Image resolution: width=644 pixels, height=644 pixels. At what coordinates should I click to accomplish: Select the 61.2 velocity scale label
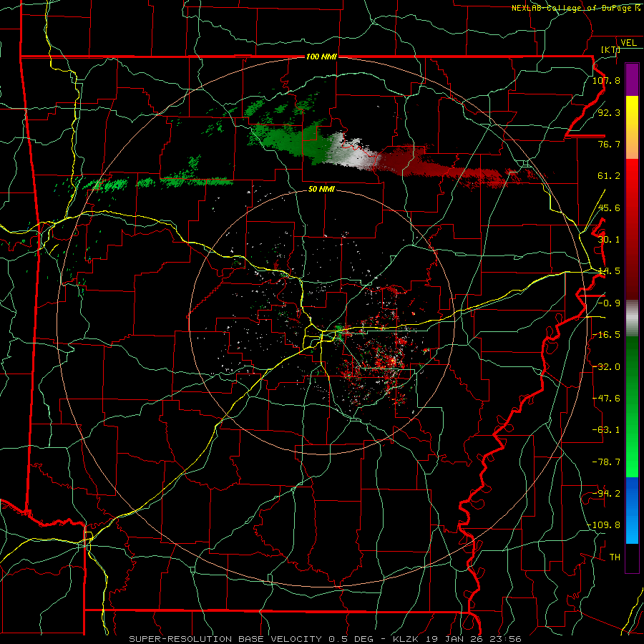(x=609, y=176)
